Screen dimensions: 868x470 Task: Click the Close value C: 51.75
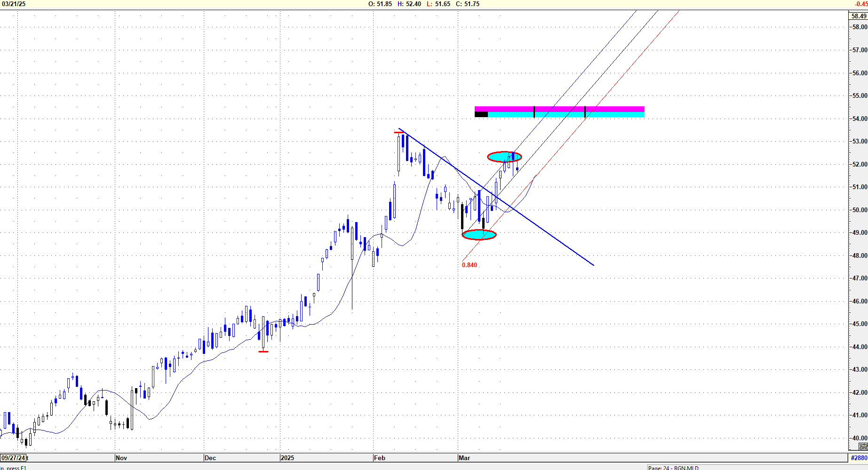pos(468,4)
